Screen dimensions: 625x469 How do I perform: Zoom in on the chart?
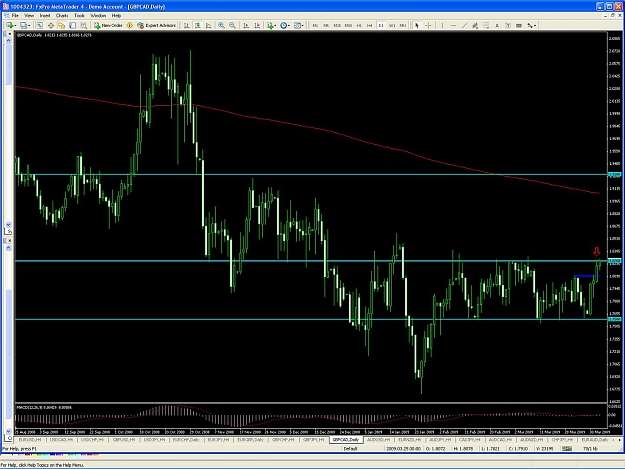tap(221, 25)
